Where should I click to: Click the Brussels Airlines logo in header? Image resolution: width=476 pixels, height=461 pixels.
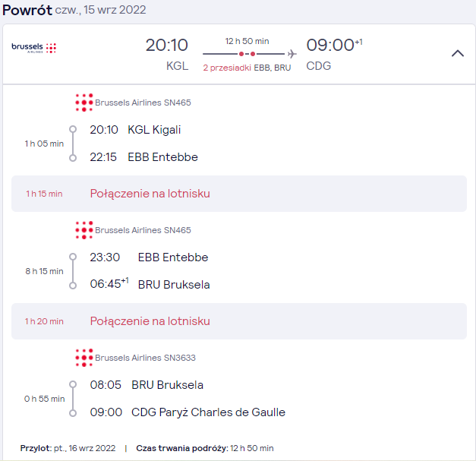tap(34, 48)
